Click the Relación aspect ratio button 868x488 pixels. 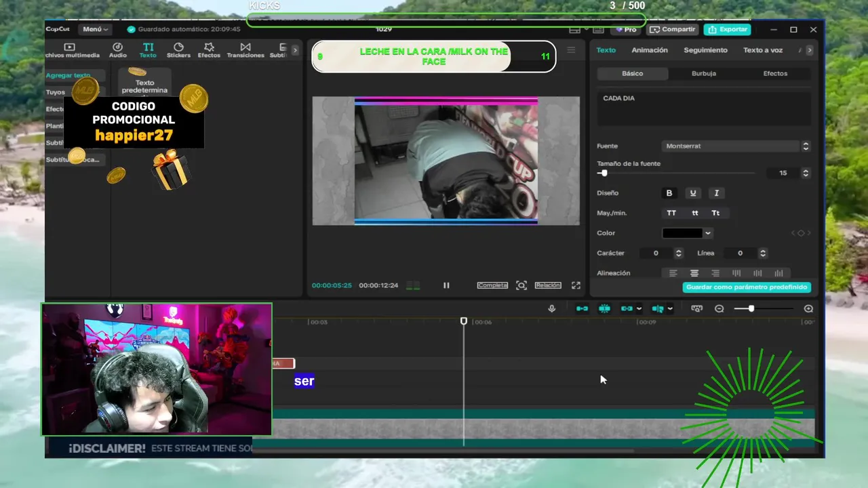click(x=548, y=285)
